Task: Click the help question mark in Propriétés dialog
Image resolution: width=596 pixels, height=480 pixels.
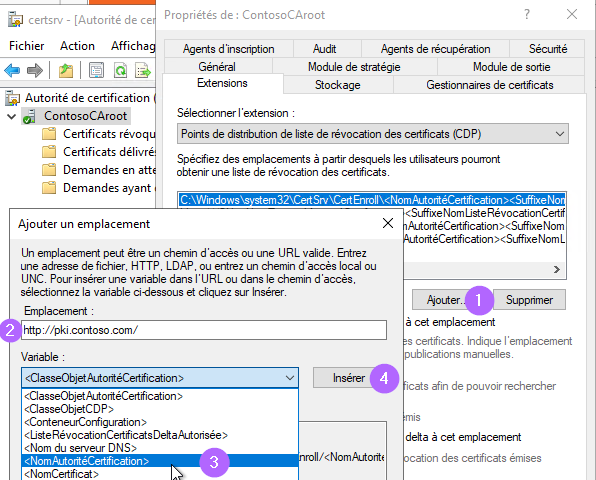Action: (527, 15)
